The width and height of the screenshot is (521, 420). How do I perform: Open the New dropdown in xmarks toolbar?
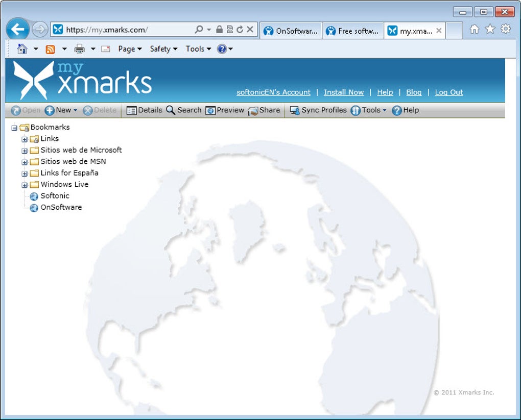tap(61, 110)
